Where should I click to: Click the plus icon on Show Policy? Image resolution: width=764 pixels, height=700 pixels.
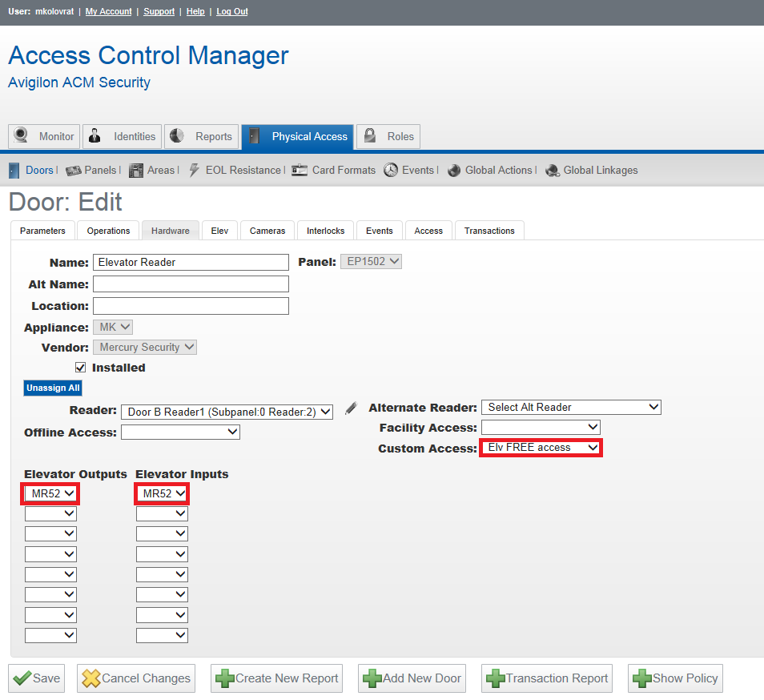(642, 678)
